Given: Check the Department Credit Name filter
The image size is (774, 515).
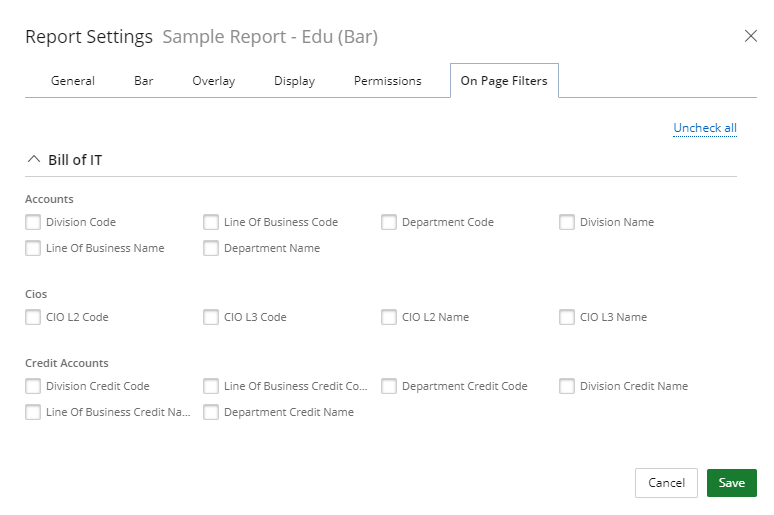Looking at the screenshot, I should coord(211,412).
